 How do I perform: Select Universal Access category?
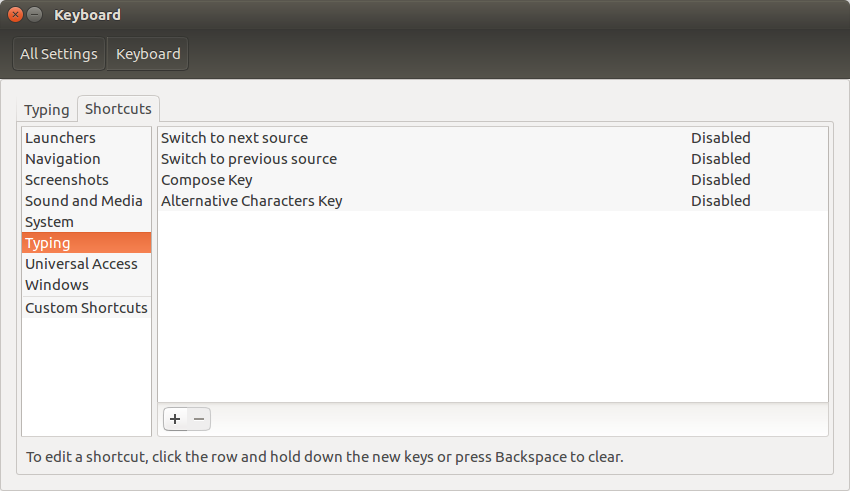[81, 264]
